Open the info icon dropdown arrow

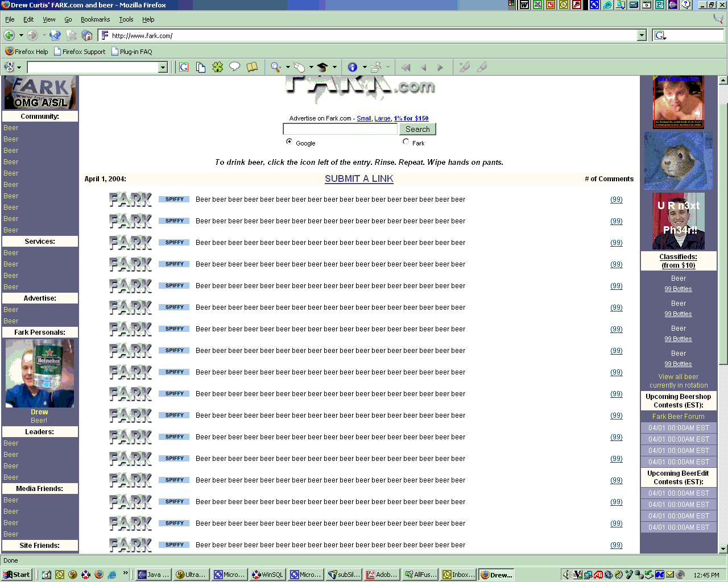pos(365,67)
